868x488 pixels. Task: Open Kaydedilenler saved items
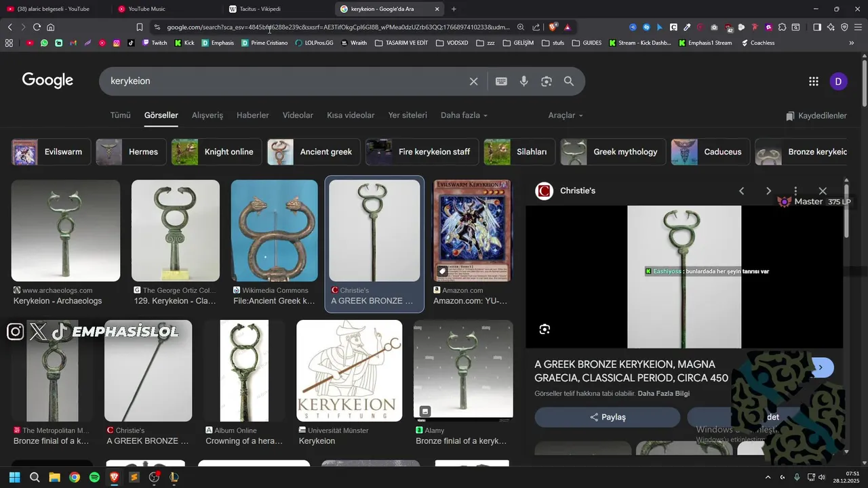click(x=816, y=116)
